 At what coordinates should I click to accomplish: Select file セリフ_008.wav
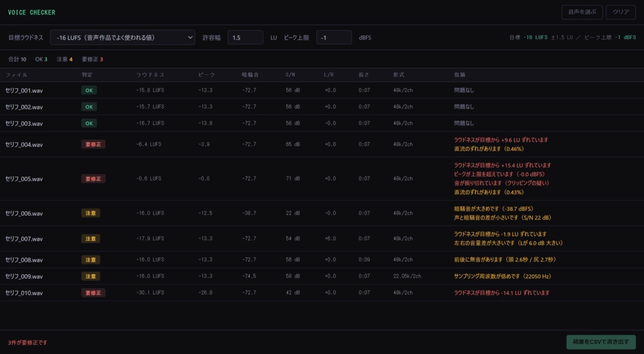[25, 260]
